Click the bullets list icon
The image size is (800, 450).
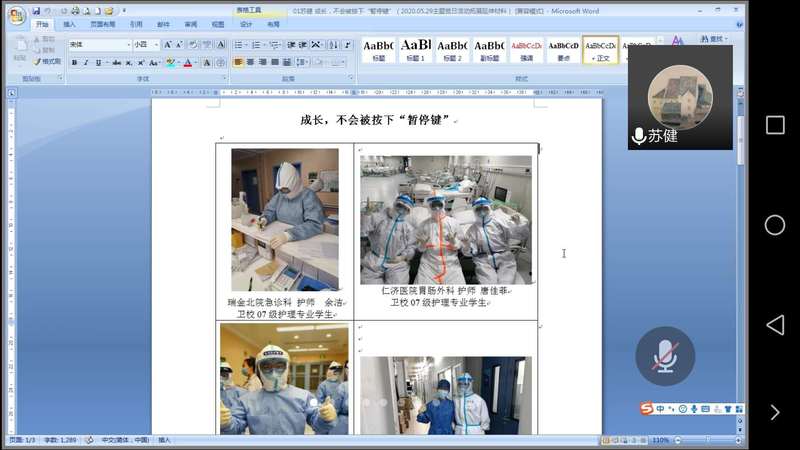[x=238, y=45]
